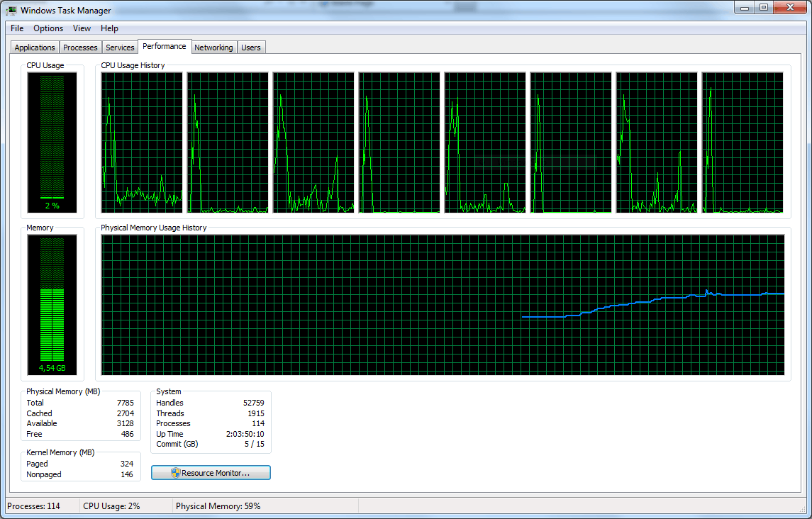The image size is (812, 519).
Task: Switch to the Services tab
Action: click(x=120, y=48)
